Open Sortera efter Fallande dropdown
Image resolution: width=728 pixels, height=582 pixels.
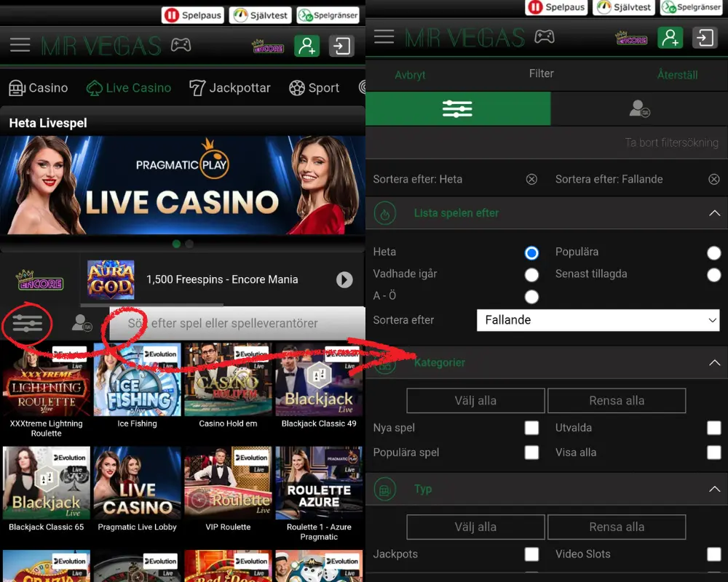tap(598, 320)
